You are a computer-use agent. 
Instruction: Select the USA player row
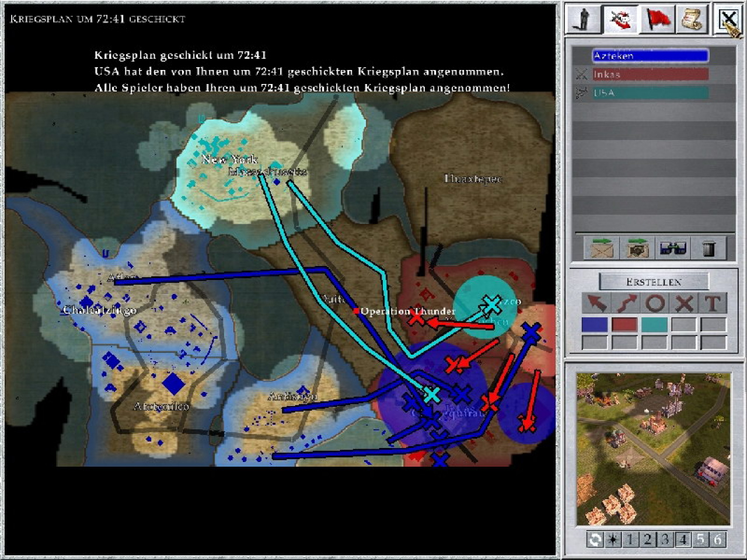click(x=650, y=93)
